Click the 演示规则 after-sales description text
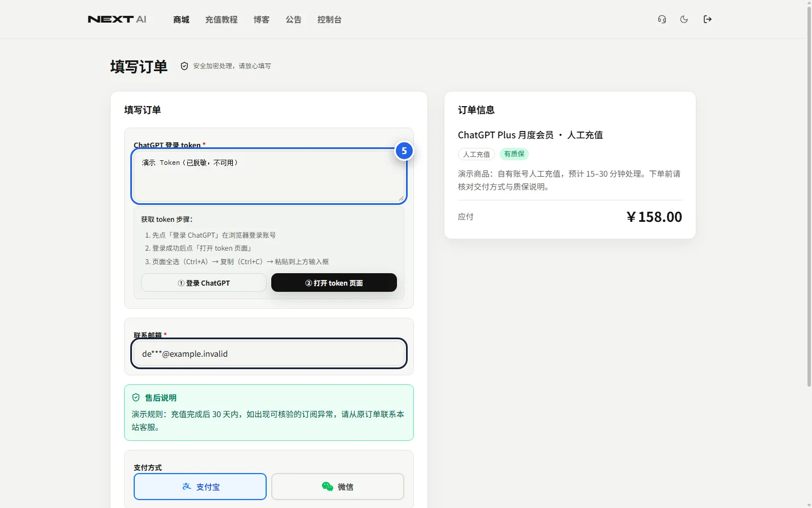Image resolution: width=812 pixels, height=508 pixels. (x=268, y=421)
